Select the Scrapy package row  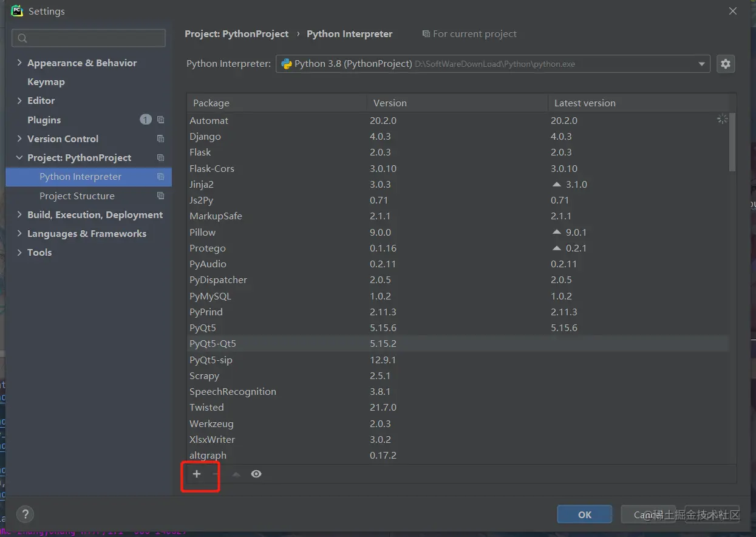(x=458, y=375)
